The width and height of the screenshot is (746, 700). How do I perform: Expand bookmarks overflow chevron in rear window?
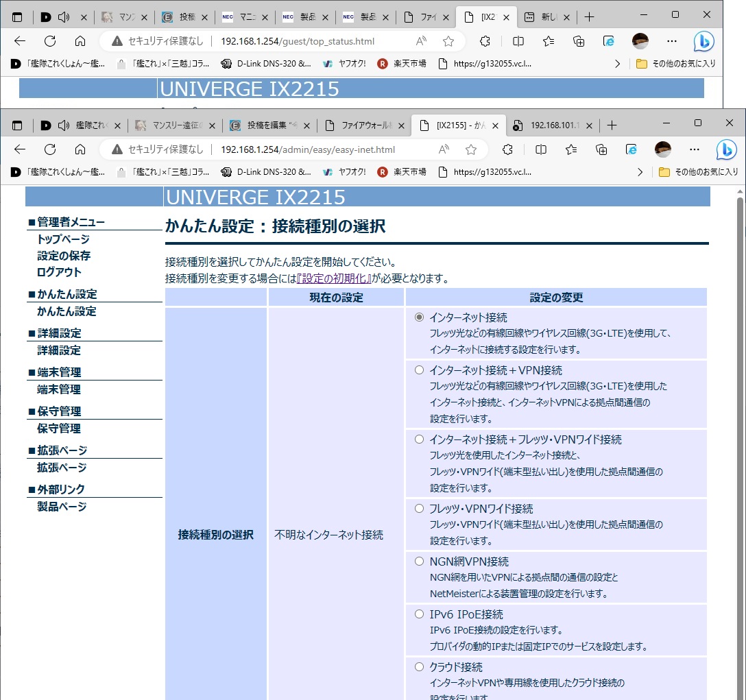tap(617, 63)
